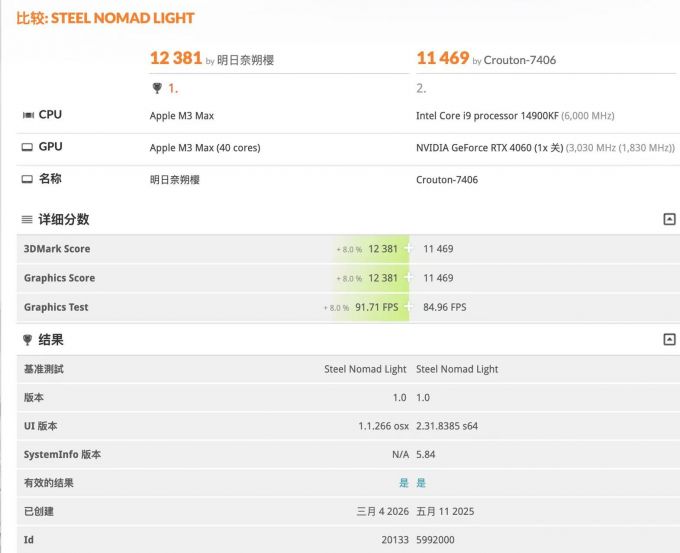
Task: Click the icon beside 名称 label
Action: click(27, 179)
